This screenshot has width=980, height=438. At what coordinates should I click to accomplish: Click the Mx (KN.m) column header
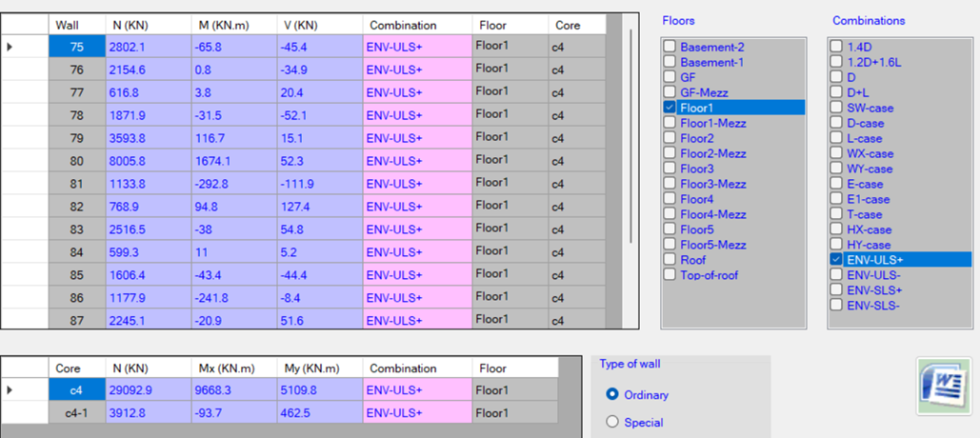click(234, 368)
